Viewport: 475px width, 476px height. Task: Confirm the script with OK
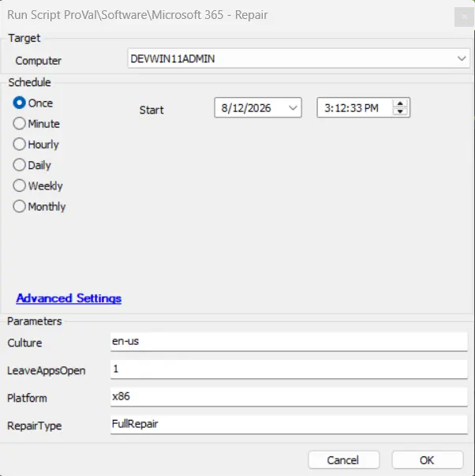pos(428,460)
